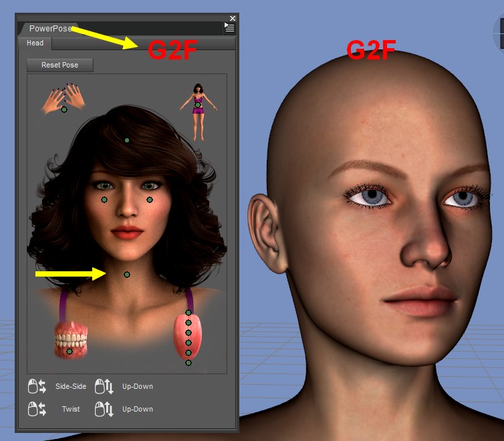
Task: Click the fifth tongue control point from top
Action: point(188,353)
